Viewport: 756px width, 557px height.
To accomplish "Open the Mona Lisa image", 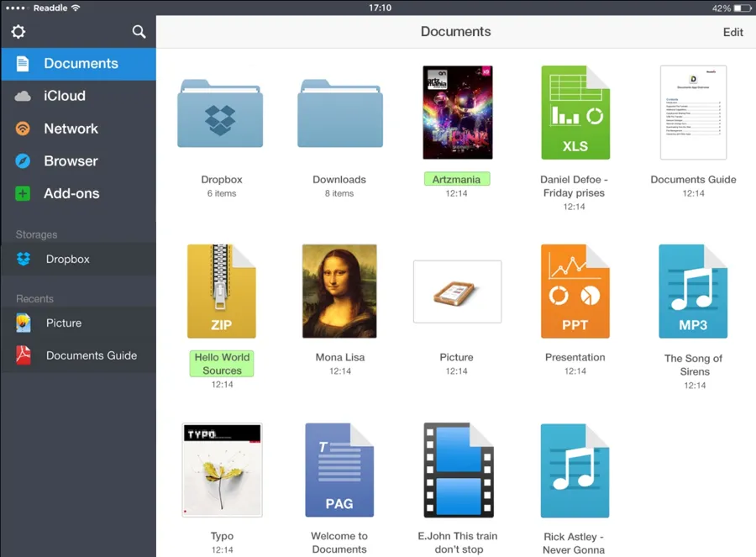I will (x=339, y=292).
